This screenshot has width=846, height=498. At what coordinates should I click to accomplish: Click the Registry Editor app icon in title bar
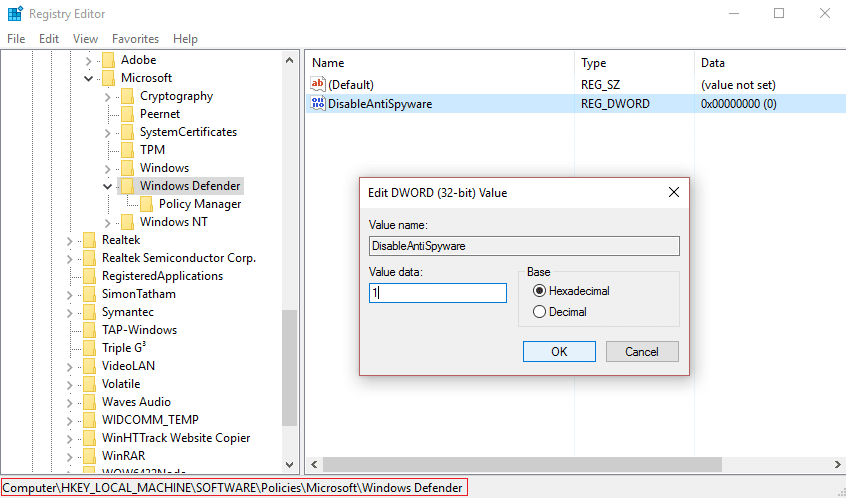pyautogui.click(x=14, y=14)
